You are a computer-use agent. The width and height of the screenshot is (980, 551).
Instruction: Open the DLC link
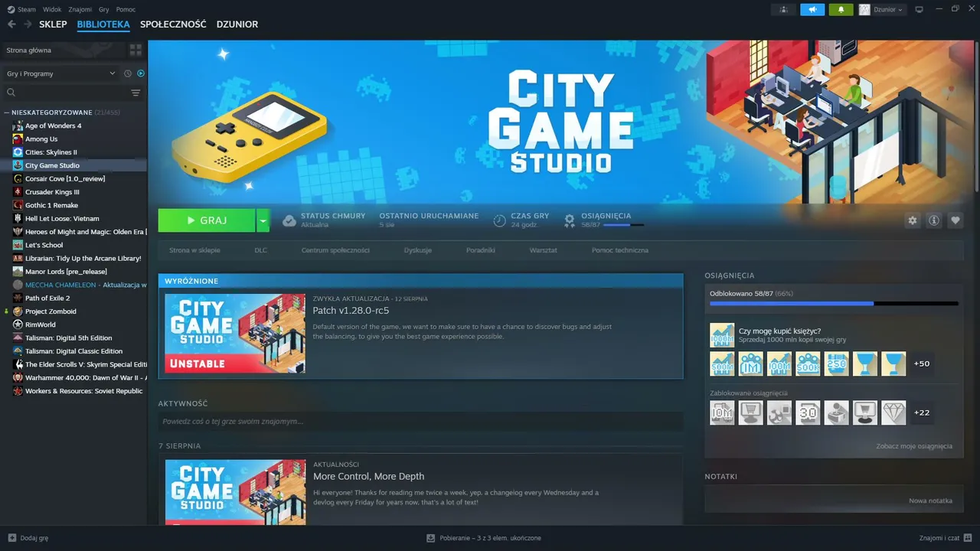click(261, 250)
